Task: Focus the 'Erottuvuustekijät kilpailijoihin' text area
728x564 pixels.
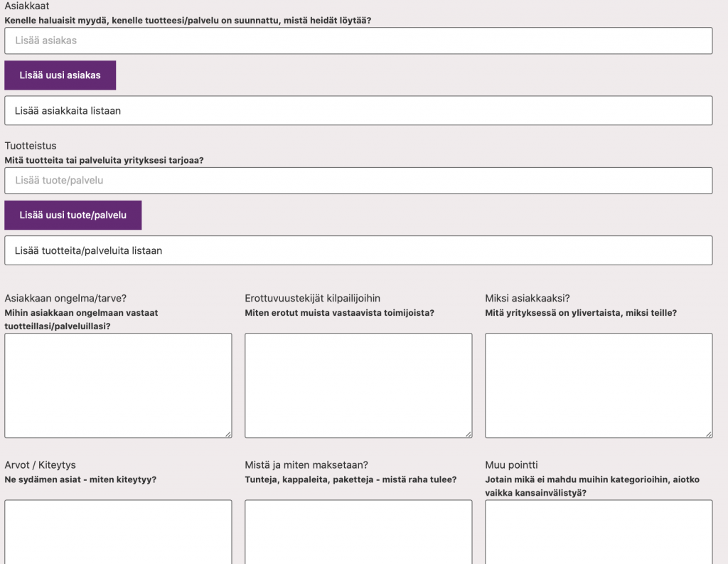Action: 358,385
